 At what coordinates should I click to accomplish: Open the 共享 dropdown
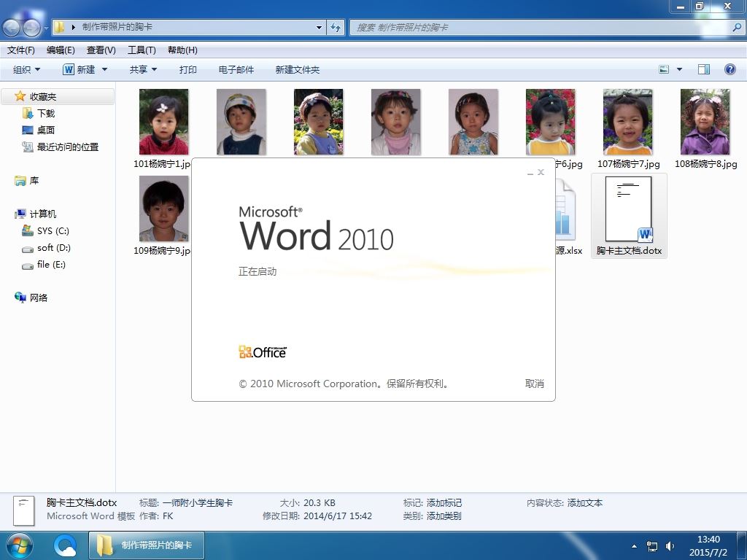click(143, 69)
